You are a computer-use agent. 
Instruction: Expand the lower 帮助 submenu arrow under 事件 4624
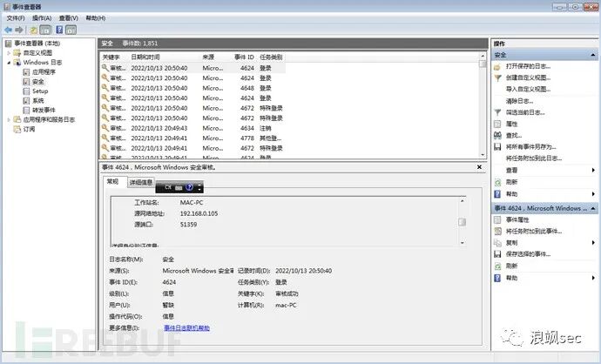[593, 278]
